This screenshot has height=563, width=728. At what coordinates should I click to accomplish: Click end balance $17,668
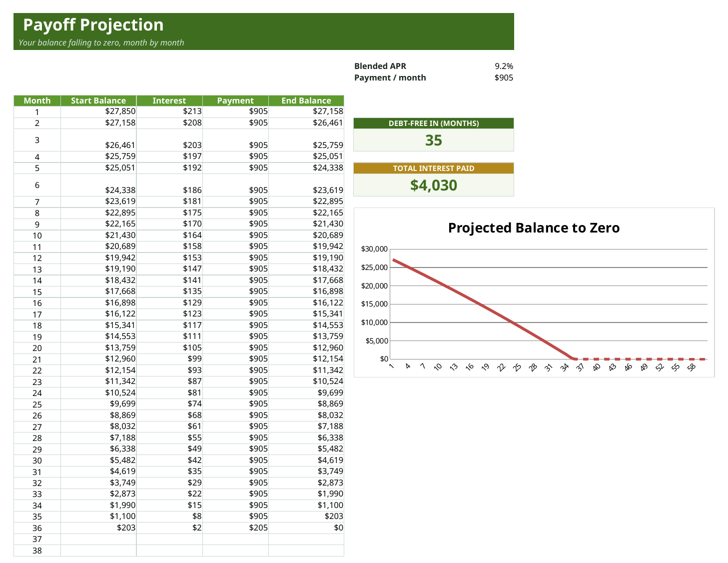tap(306, 280)
